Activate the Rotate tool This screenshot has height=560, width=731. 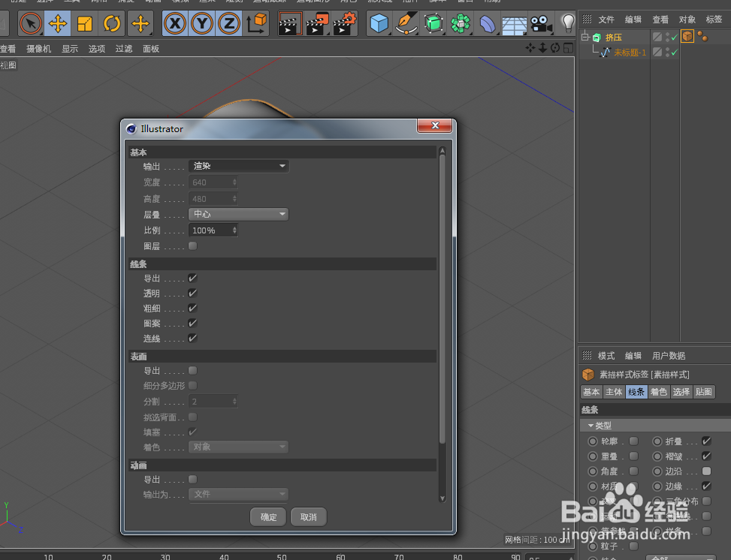pyautogui.click(x=112, y=23)
